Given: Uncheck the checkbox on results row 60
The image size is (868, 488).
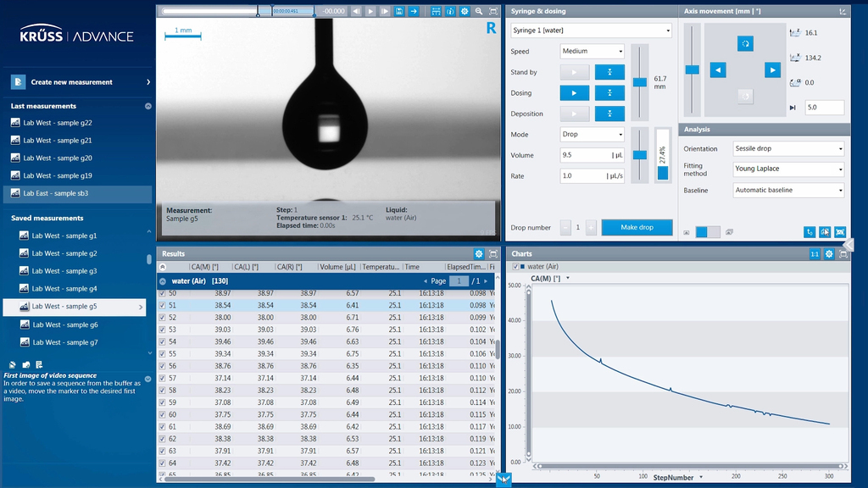Looking at the screenshot, I should point(162,413).
